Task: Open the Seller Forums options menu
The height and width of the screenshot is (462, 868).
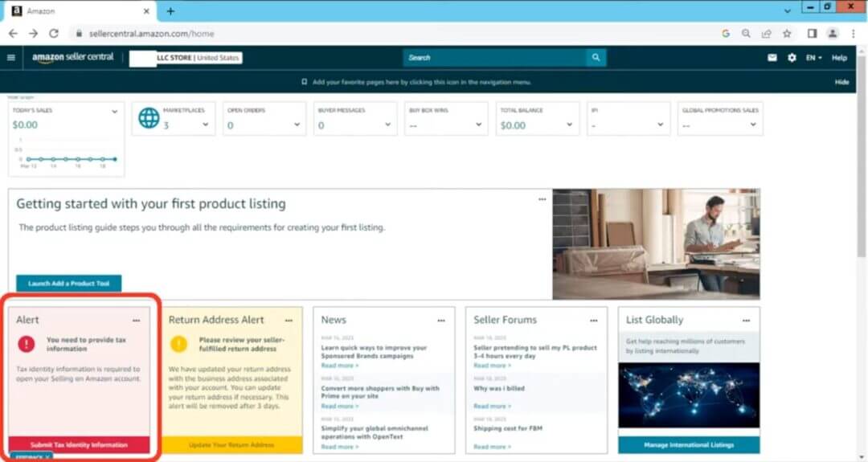Action: (593, 321)
